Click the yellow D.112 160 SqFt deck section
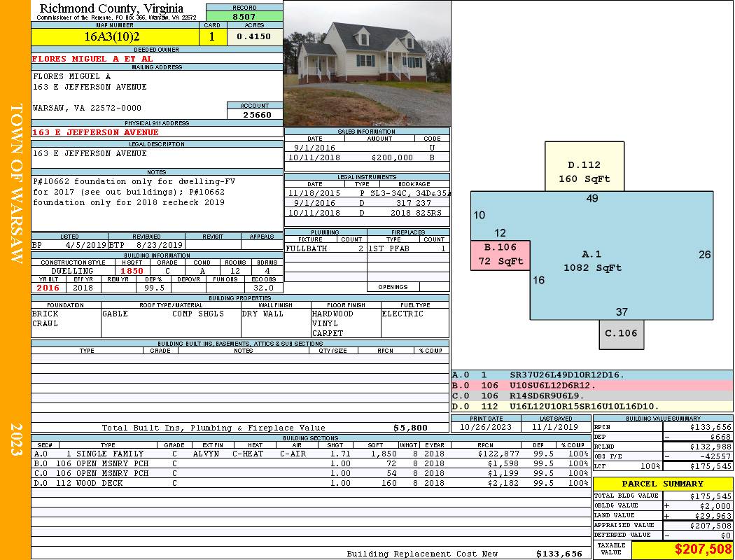This screenshot has height=560, width=735. [584, 167]
